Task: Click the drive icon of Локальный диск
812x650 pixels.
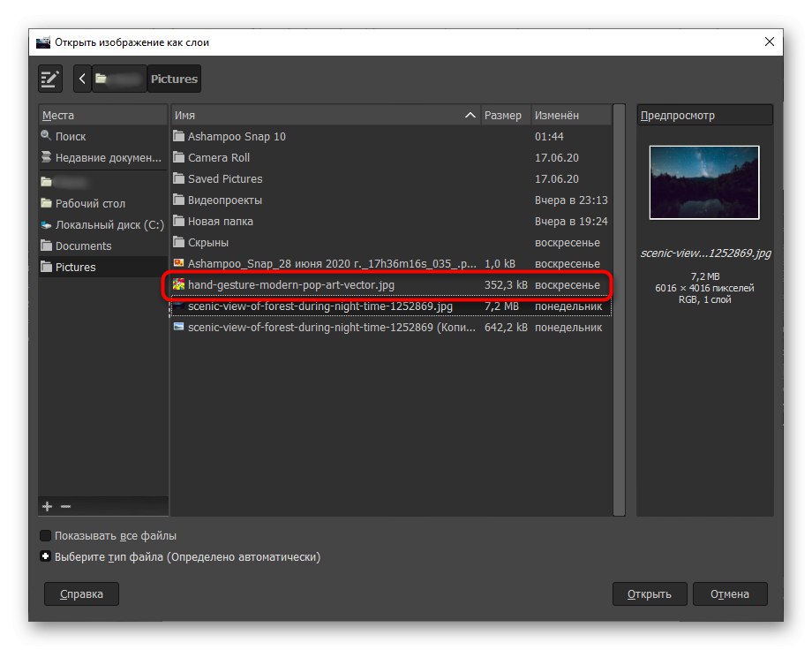Action: 46,224
